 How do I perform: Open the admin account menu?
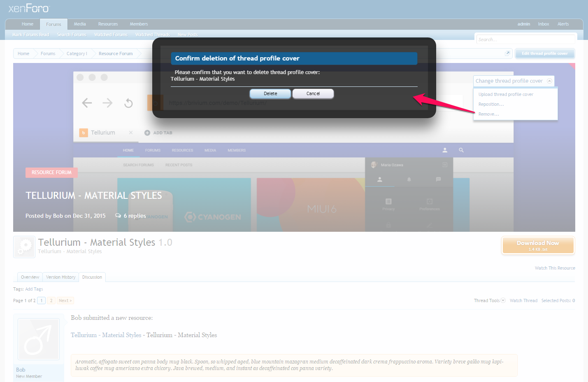[x=524, y=24]
